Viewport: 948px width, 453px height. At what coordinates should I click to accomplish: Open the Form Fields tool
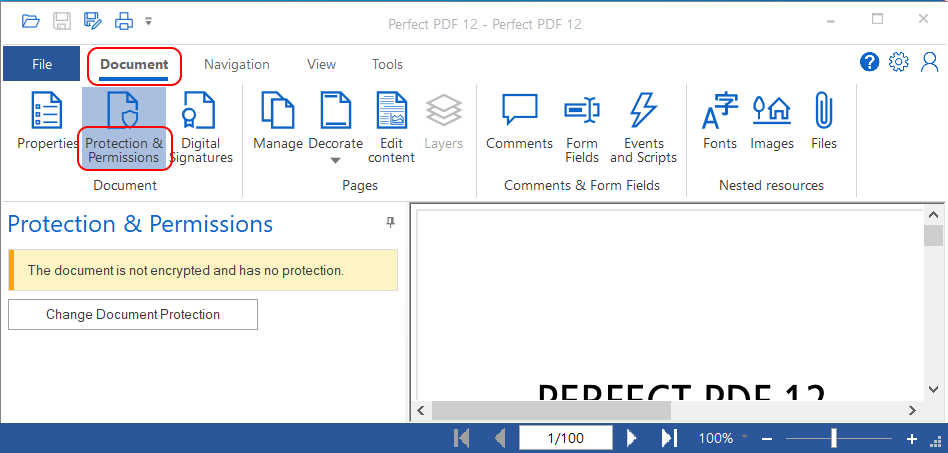click(x=582, y=127)
